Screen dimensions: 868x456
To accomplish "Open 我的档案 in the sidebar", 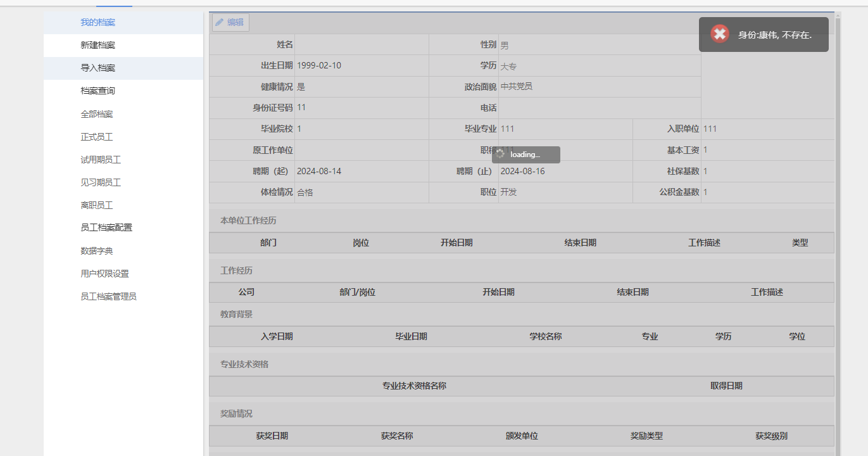I will (97, 22).
